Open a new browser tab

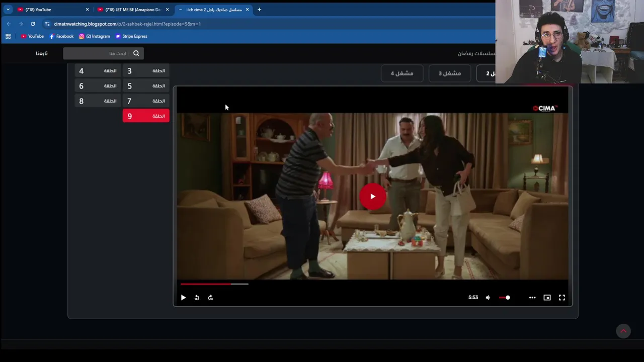pyautogui.click(x=259, y=10)
